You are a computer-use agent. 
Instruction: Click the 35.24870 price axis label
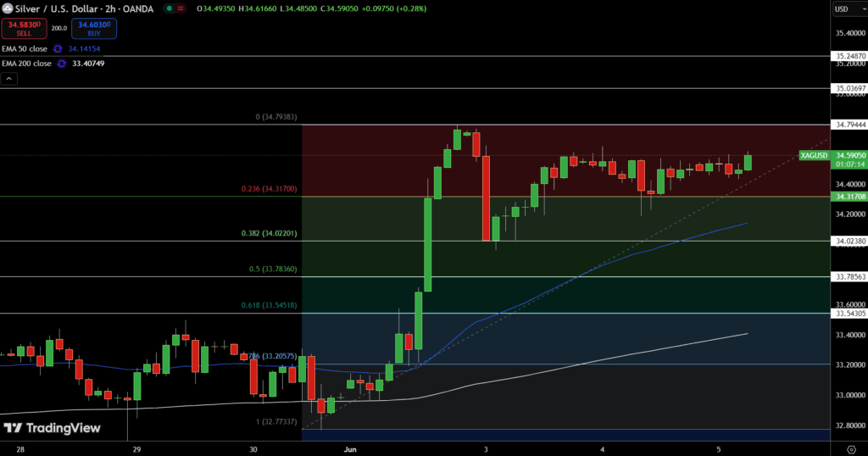850,56
